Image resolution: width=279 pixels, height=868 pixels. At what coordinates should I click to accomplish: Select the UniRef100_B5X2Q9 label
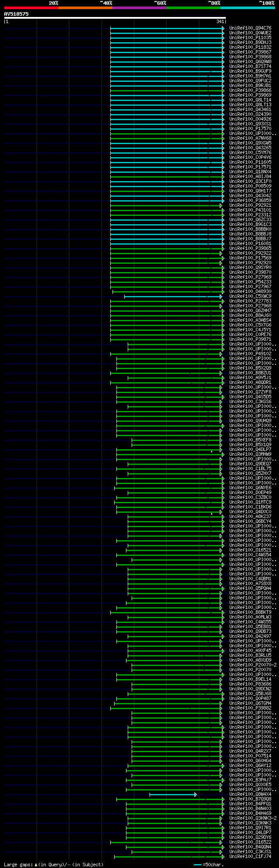point(250,368)
